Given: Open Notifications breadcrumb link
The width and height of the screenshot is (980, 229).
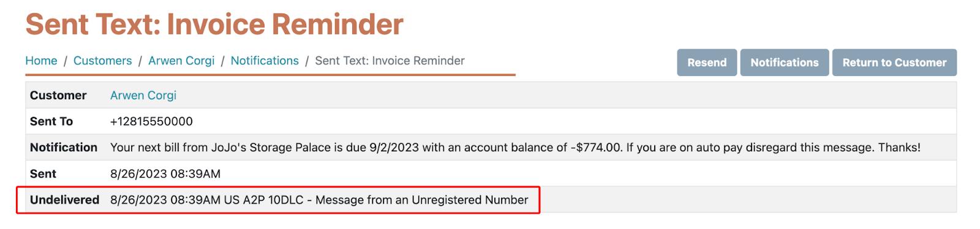Looking at the screenshot, I should coord(265,61).
